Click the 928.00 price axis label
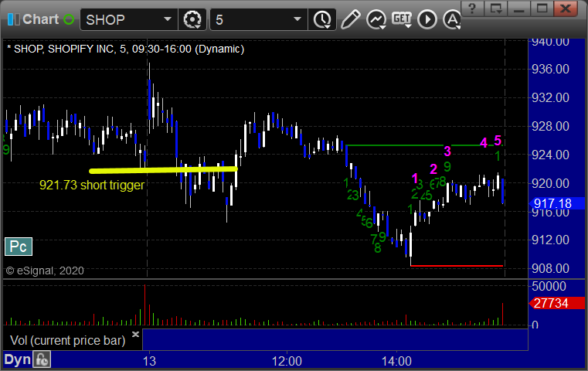588x371 pixels. 550,126
